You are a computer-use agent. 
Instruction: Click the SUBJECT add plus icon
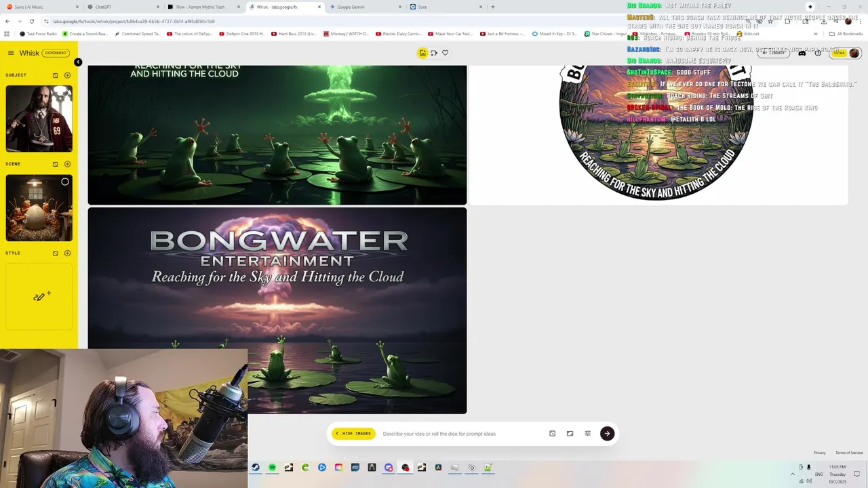[67, 75]
